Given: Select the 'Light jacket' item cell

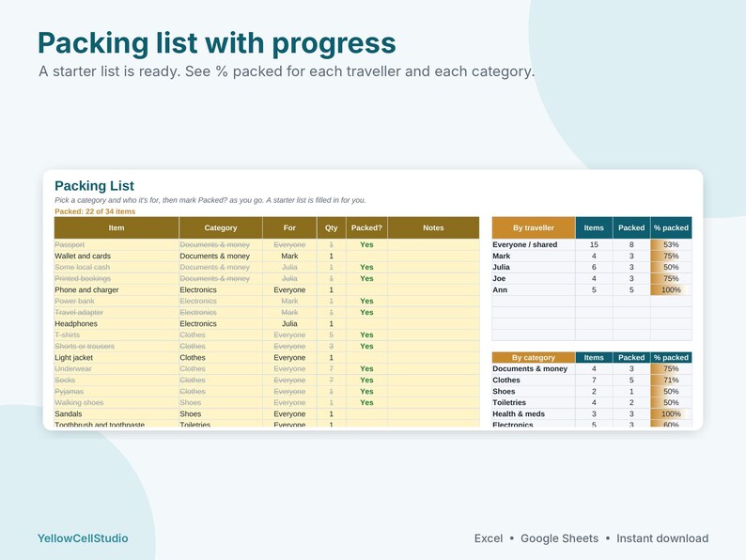Looking at the screenshot, I should pyautogui.click(x=117, y=358).
